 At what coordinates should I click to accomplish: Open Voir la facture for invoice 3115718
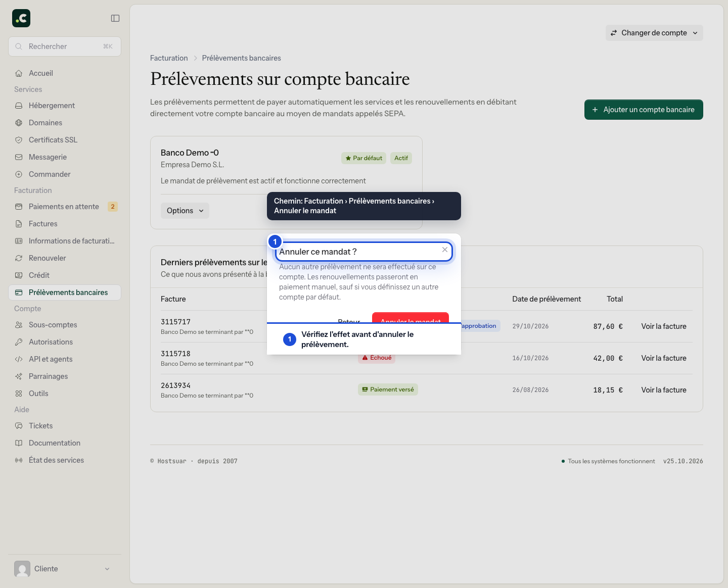point(664,358)
